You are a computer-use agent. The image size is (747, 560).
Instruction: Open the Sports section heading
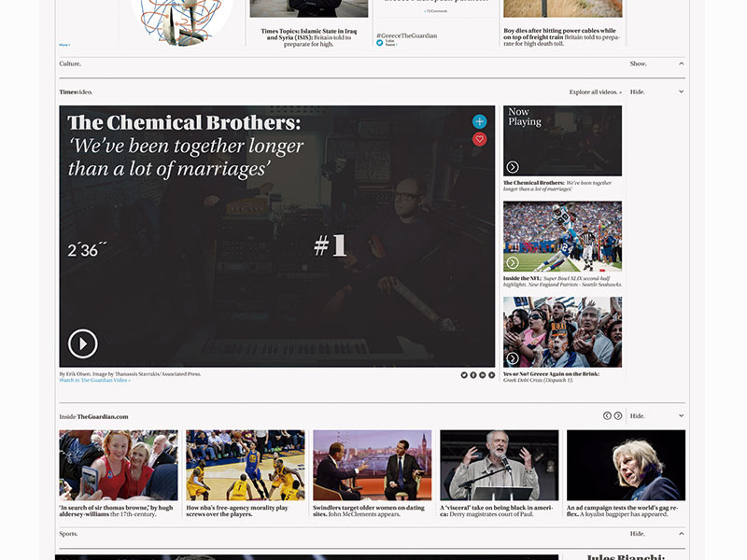68,534
